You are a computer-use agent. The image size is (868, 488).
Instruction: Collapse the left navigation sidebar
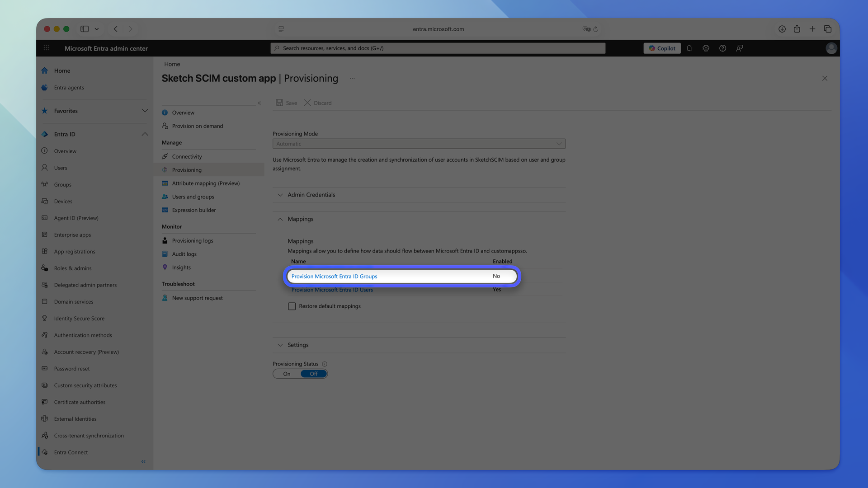143,462
